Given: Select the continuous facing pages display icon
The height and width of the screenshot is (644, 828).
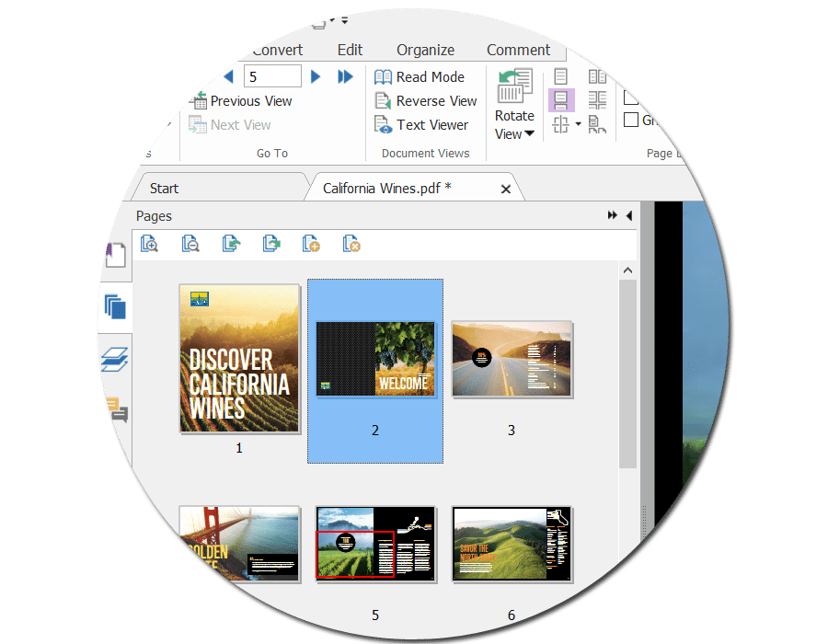Looking at the screenshot, I should tap(597, 100).
